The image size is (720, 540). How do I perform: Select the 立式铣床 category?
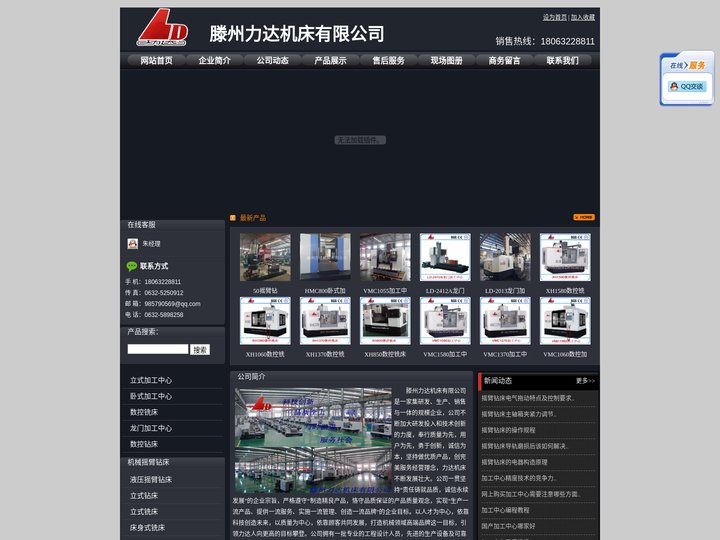(x=144, y=512)
